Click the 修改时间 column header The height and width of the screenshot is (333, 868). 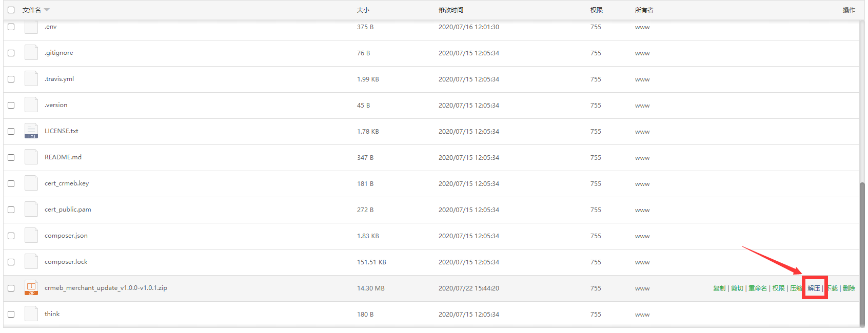point(450,10)
